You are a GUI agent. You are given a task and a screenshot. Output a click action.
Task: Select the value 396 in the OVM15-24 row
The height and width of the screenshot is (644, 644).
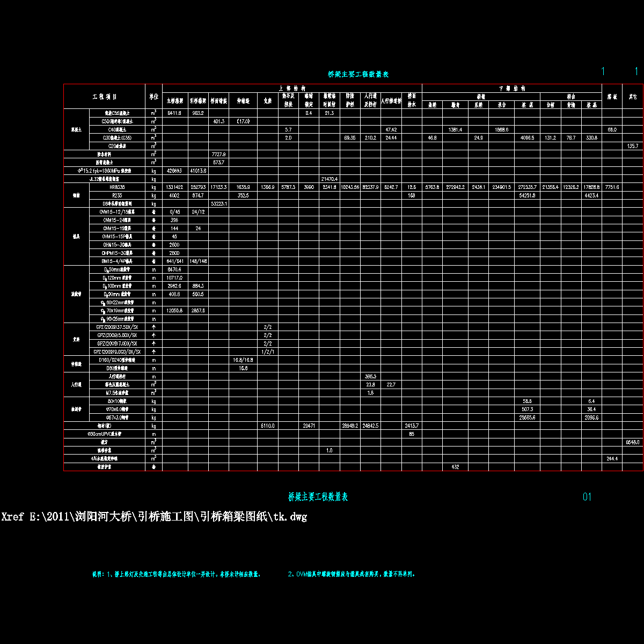click(174, 220)
